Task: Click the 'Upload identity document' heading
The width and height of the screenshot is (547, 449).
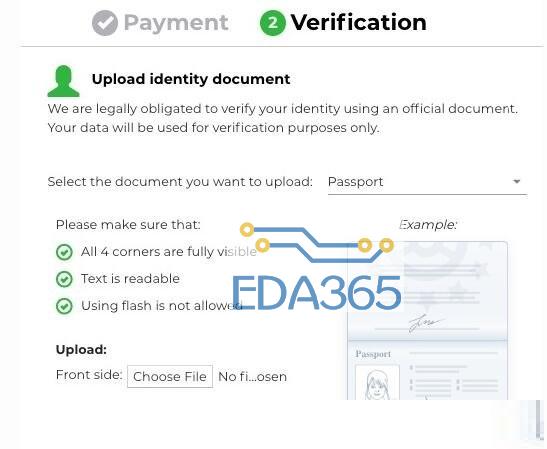Action: pyautogui.click(x=191, y=79)
